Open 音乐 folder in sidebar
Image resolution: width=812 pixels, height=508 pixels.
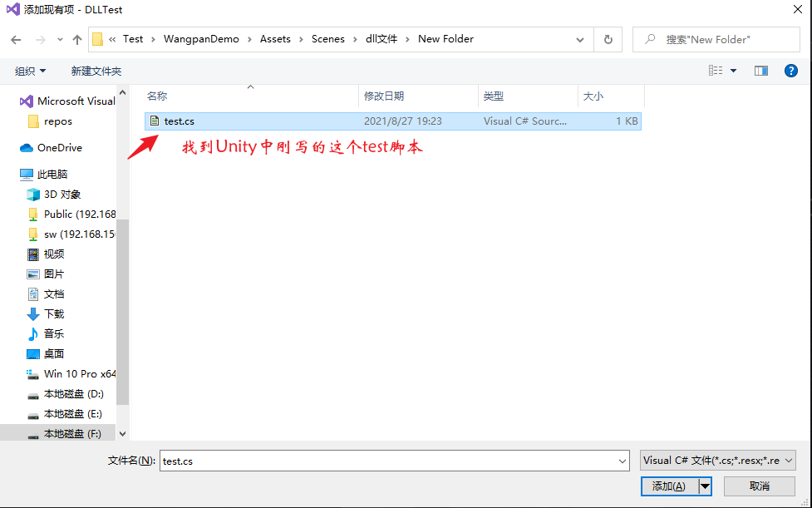46,334
